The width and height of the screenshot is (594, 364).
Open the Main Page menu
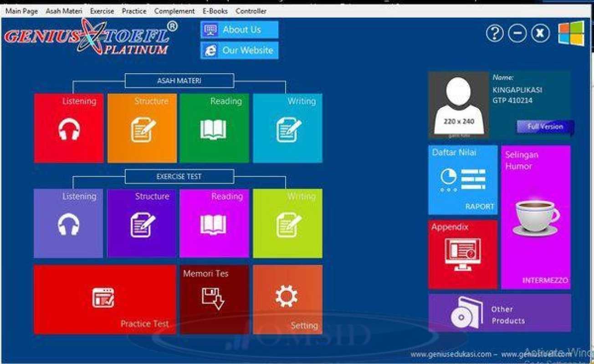pyautogui.click(x=21, y=11)
